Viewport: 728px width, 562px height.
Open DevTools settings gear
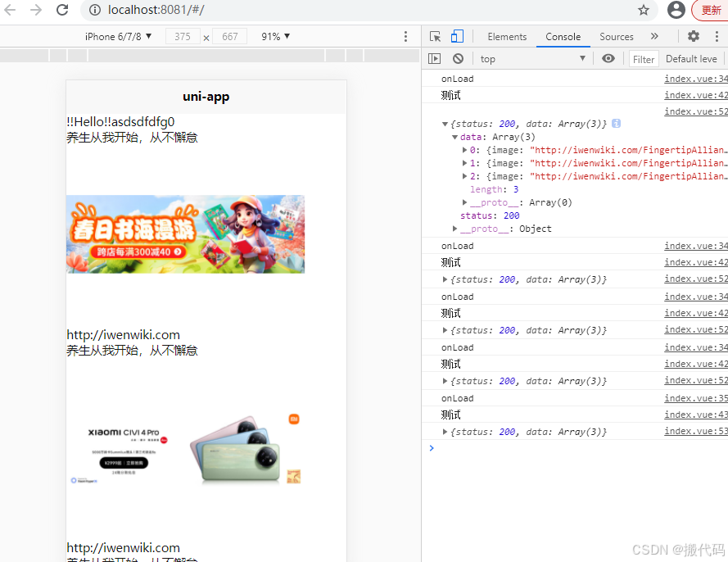click(x=693, y=36)
